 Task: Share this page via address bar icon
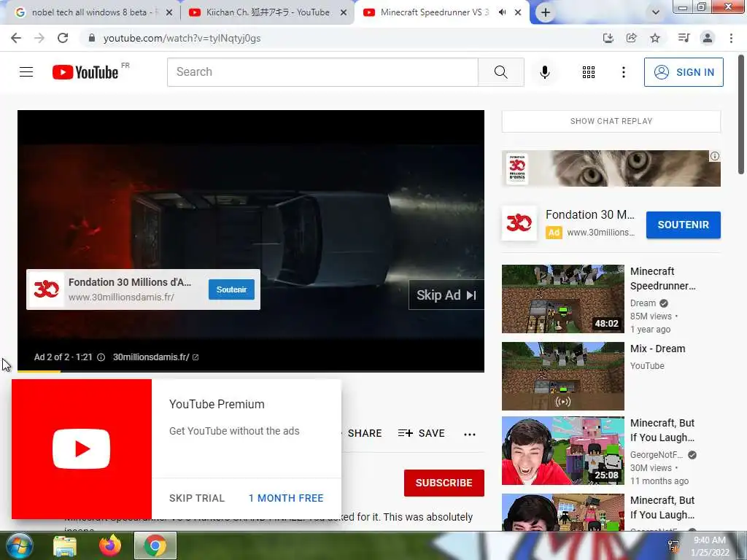[631, 38]
